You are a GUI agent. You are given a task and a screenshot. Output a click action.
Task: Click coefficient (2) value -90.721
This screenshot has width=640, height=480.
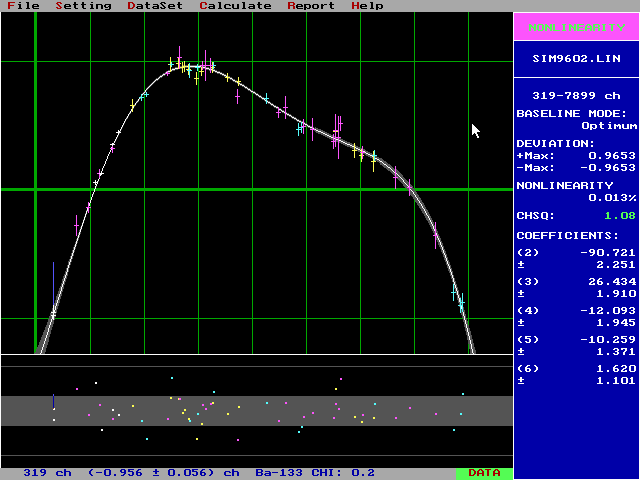(608, 253)
